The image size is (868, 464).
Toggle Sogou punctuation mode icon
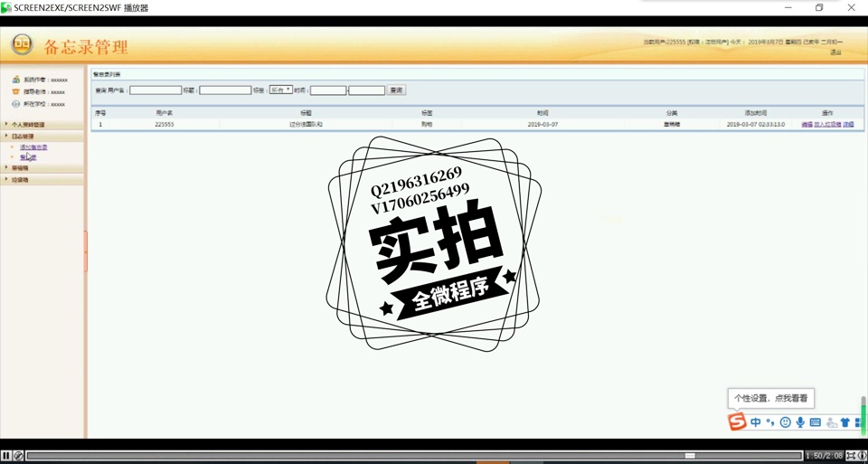click(770, 422)
